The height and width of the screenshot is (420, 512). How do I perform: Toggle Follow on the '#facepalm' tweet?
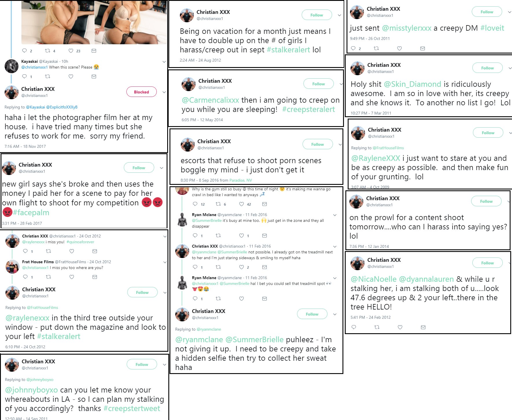139,168
